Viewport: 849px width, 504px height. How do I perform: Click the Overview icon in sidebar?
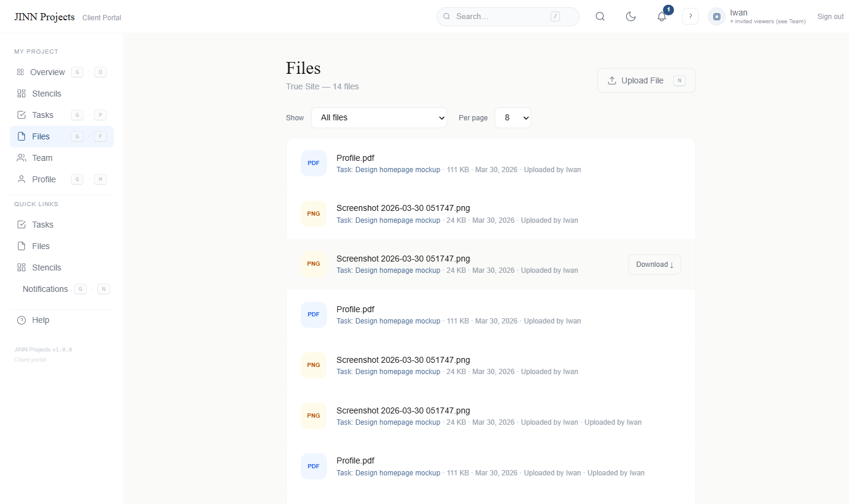click(20, 72)
